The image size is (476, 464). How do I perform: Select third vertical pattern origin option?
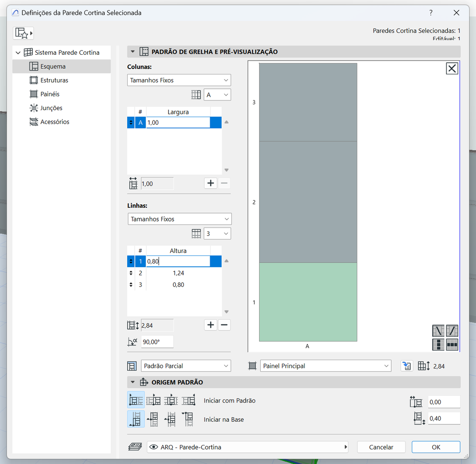pyautogui.click(x=171, y=419)
